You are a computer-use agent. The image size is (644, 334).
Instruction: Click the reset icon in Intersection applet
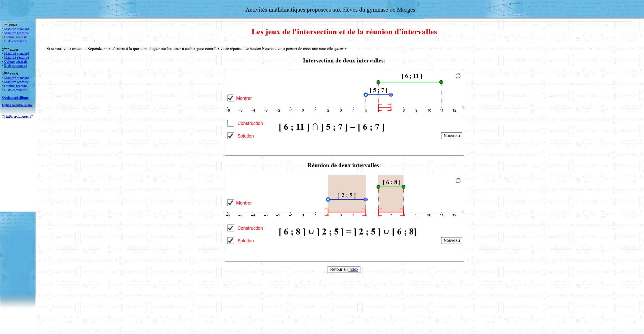coord(458,76)
